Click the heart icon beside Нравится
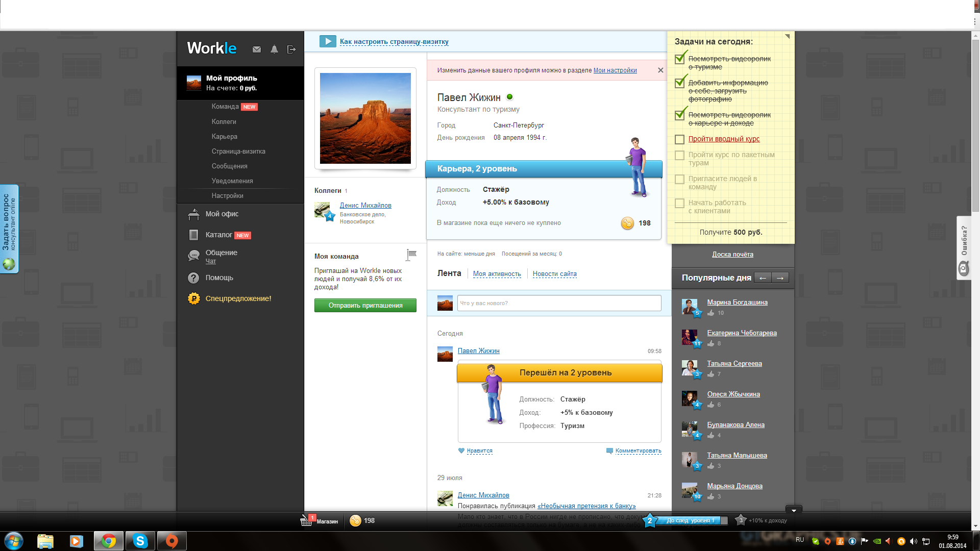The height and width of the screenshot is (551, 980). pos(461,450)
